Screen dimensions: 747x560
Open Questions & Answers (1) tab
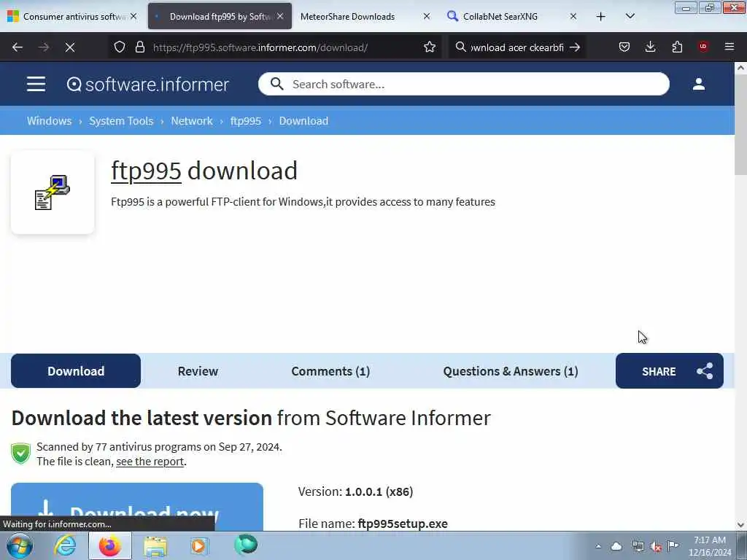tap(510, 371)
